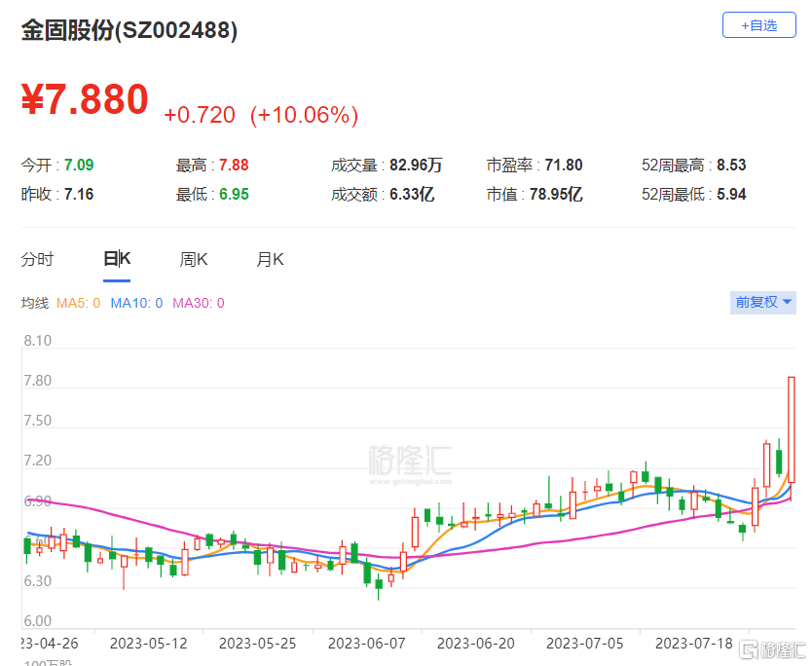
Task: Click date label 2023-05-12 on axis
Action: 149,644
